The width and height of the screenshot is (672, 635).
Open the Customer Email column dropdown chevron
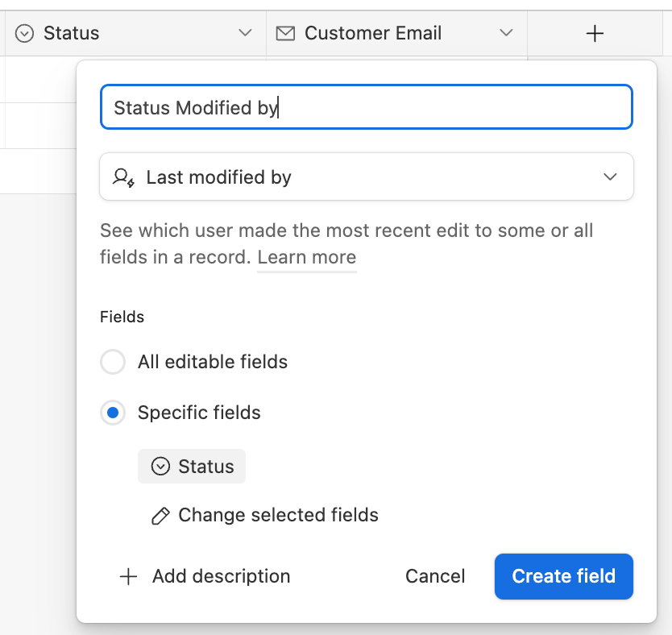(x=506, y=33)
